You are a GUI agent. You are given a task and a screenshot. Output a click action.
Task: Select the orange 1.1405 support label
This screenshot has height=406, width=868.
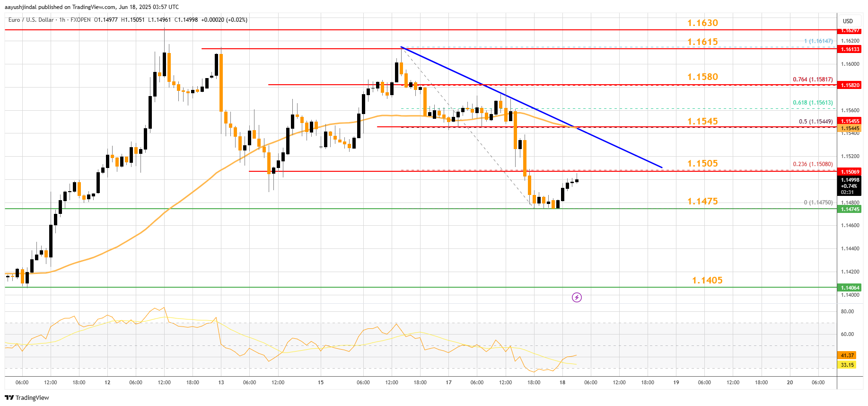[707, 280]
